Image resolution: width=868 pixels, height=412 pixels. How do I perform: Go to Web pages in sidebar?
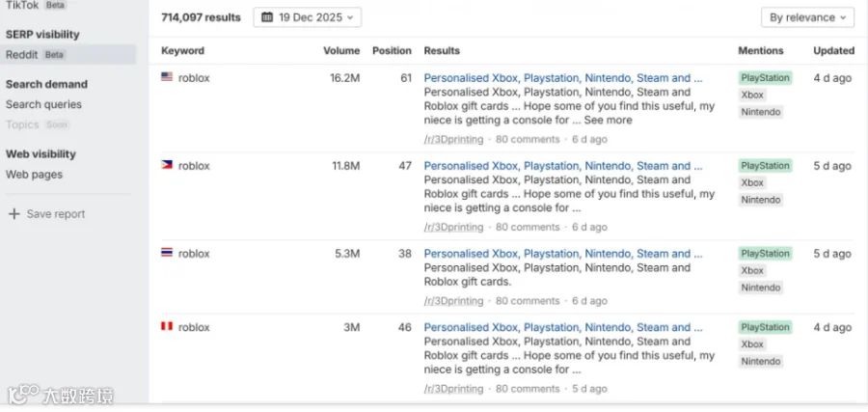pyautogui.click(x=35, y=175)
